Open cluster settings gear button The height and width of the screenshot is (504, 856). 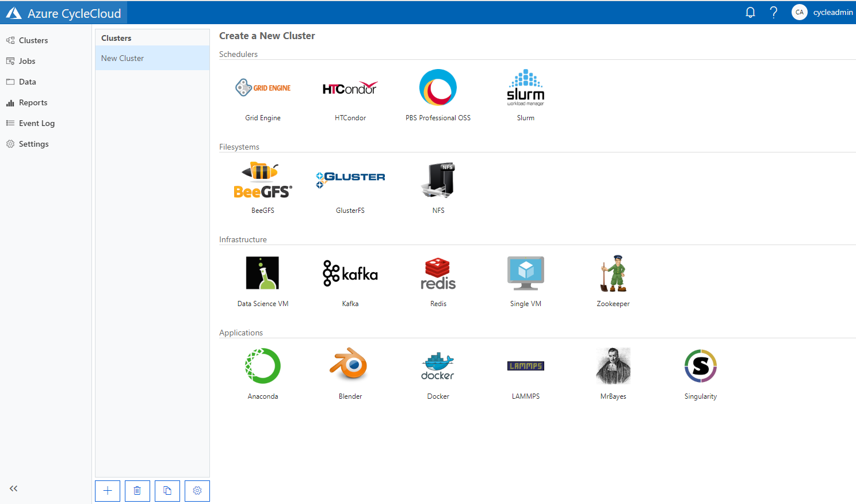click(197, 491)
